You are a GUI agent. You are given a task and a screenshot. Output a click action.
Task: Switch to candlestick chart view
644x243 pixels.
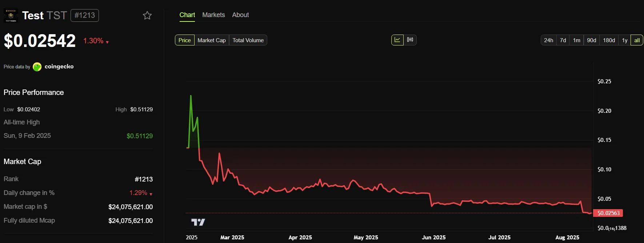point(410,40)
